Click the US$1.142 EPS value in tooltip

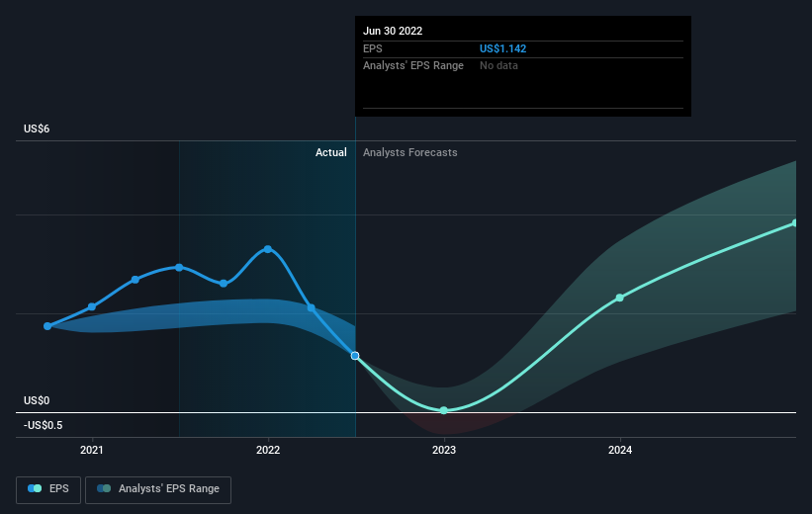click(502, 48)
